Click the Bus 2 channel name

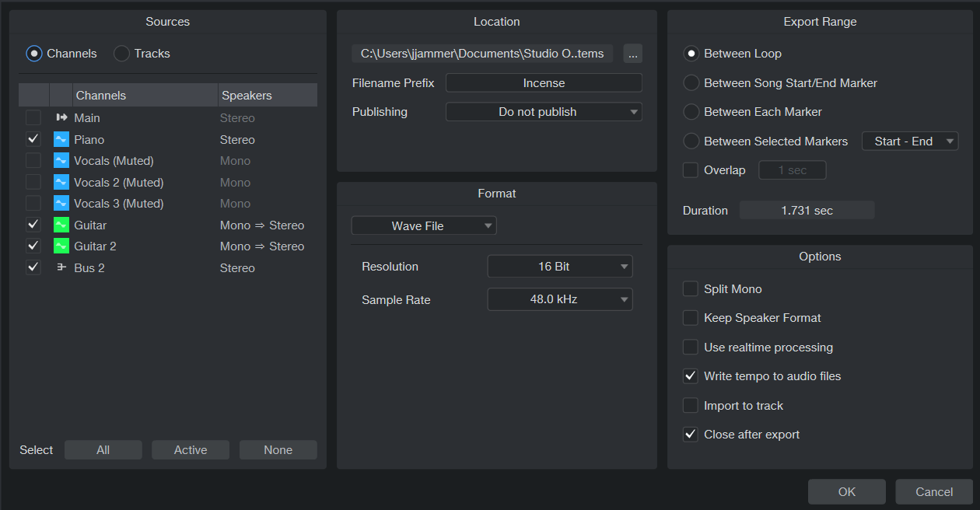coord(89,268)
